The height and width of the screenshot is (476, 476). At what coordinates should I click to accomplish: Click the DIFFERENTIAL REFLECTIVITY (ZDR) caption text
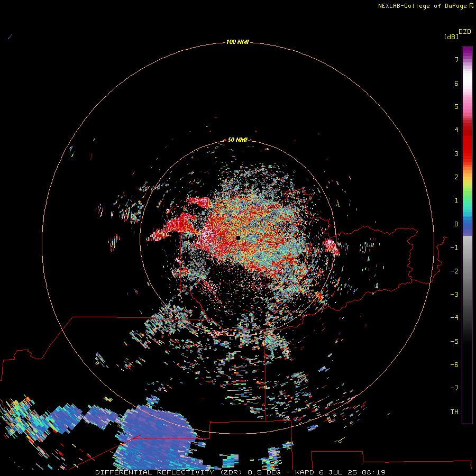(169, 472)
